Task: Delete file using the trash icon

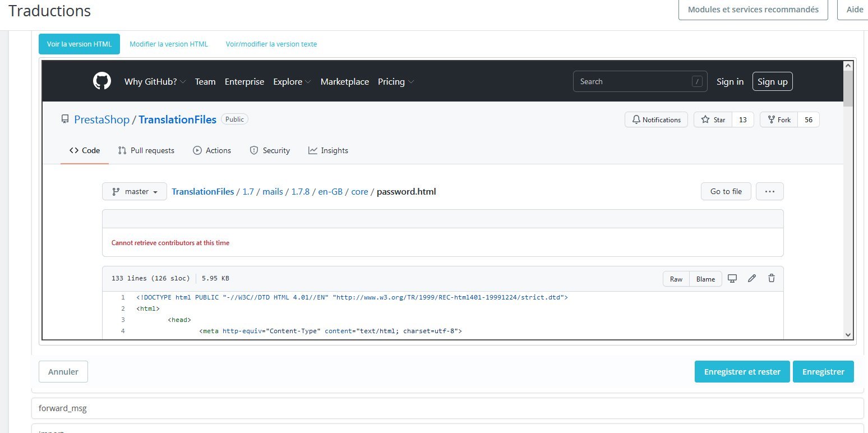Action: pos(772,278)
